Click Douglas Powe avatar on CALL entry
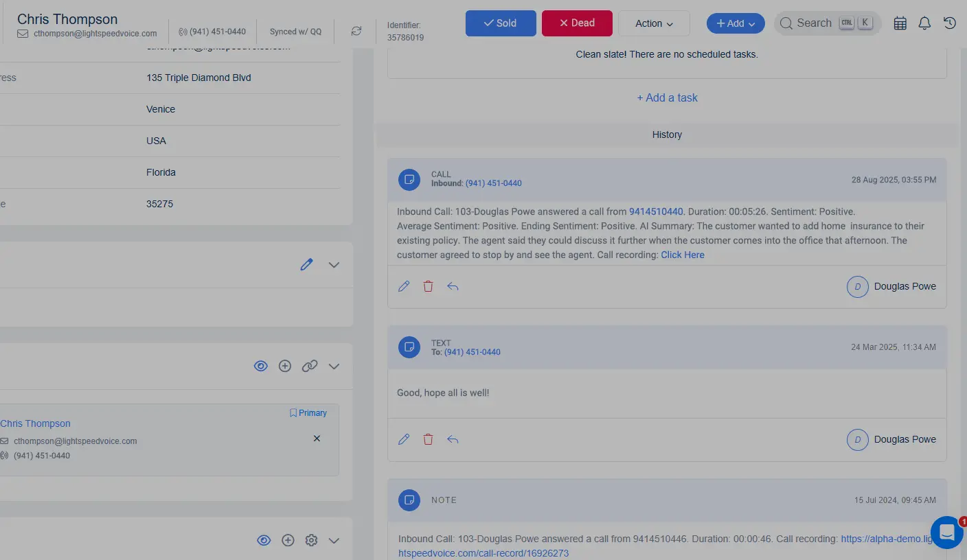 click(858, 286)
